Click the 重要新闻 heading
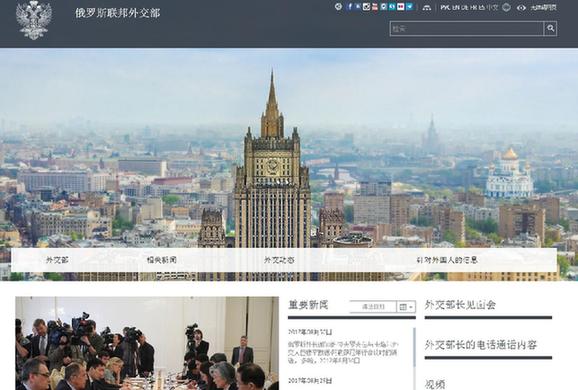 308,305
